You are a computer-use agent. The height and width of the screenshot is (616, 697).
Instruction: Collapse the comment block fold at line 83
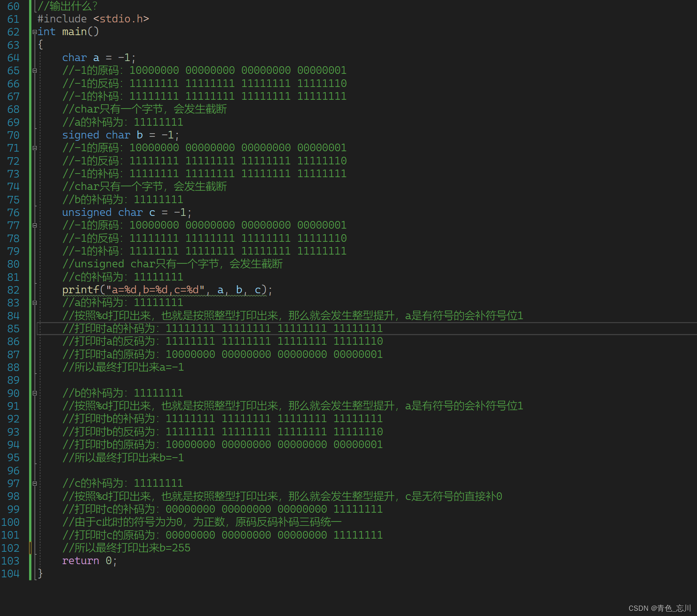[35, 303]
